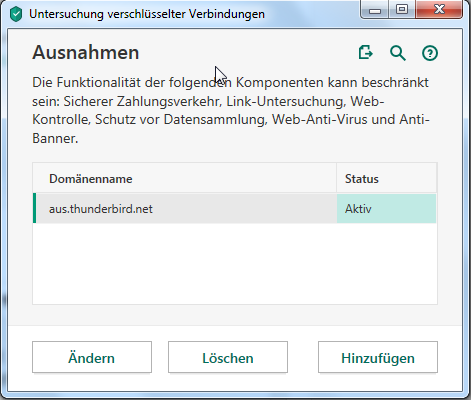
Task: Click the divider between Domänenname and Status
Action: (336, 178)
